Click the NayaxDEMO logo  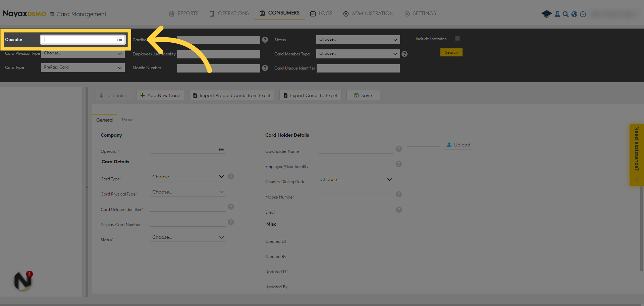coord(24,14)
